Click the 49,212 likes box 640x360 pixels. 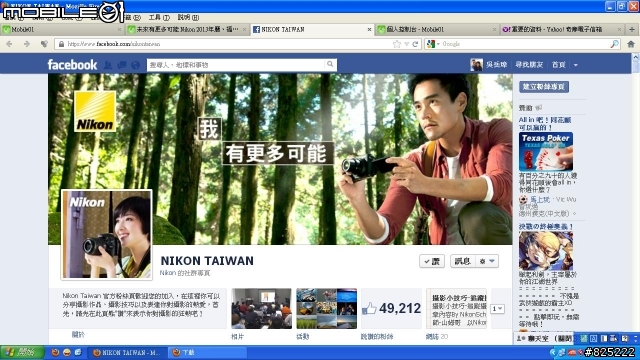[x=391, y=309]
